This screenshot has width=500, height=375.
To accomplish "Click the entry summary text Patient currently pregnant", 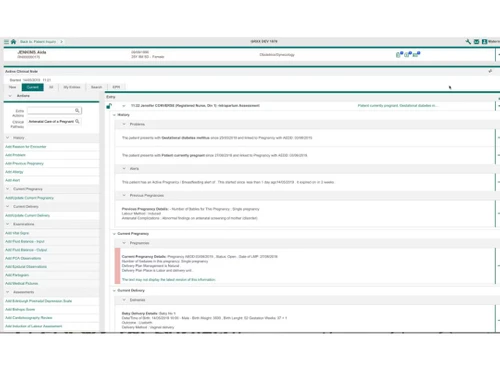I will [397, 106].
